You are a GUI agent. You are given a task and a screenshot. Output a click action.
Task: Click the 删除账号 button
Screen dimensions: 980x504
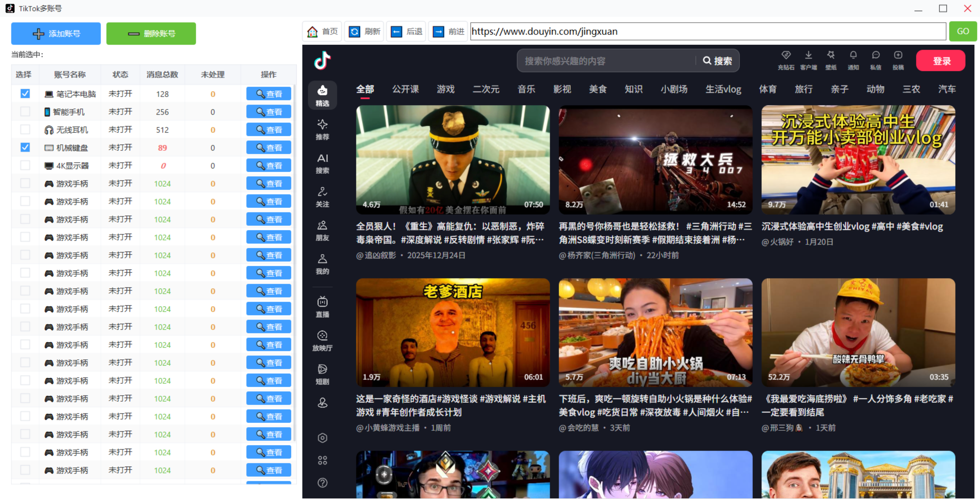point(151,34)
